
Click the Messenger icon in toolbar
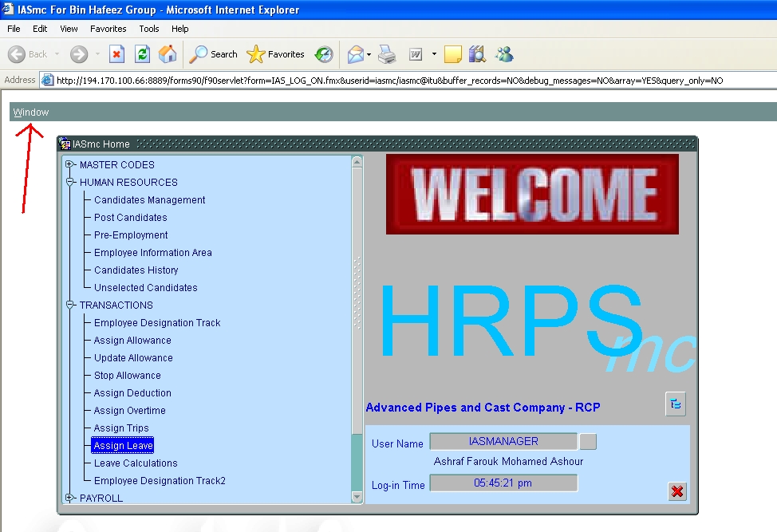pyautogui.click(x=504, y=54)
